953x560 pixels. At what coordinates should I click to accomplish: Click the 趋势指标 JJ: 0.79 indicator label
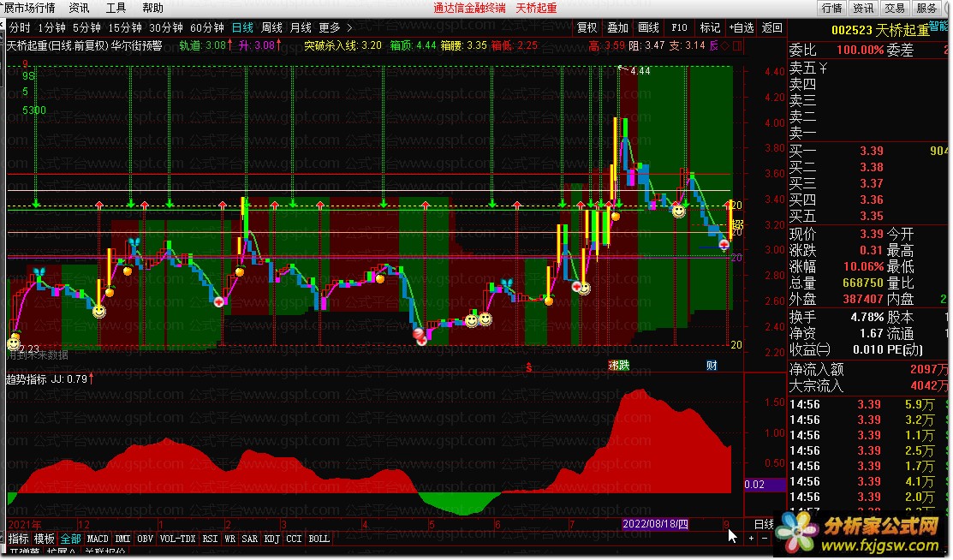coord(49,379)
